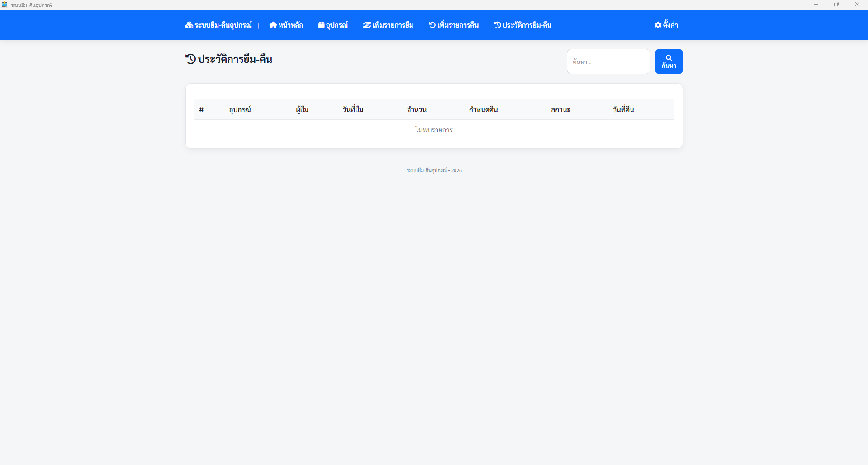Open settings via the gear icon
This screenshot has width=868, height=465.
658,25
